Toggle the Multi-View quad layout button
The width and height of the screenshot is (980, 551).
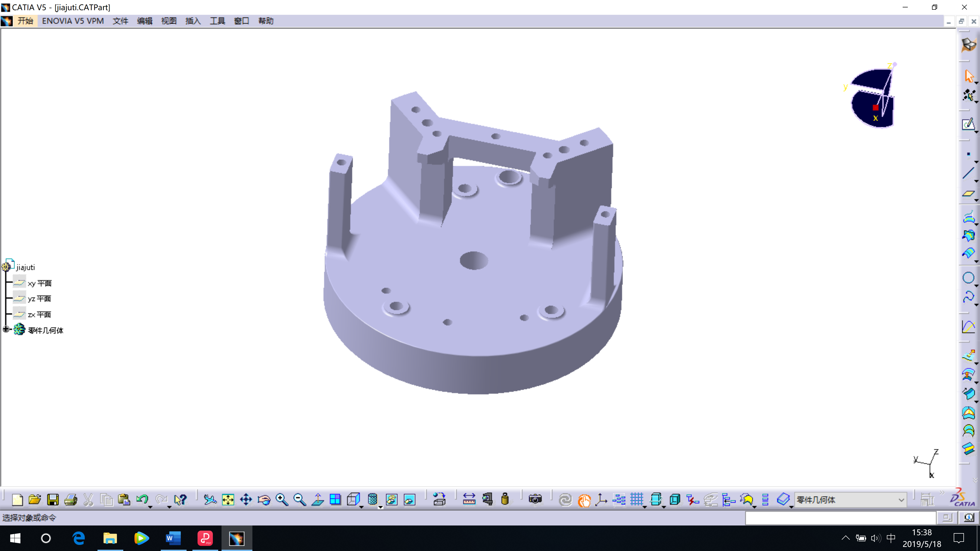click(335, 500)
